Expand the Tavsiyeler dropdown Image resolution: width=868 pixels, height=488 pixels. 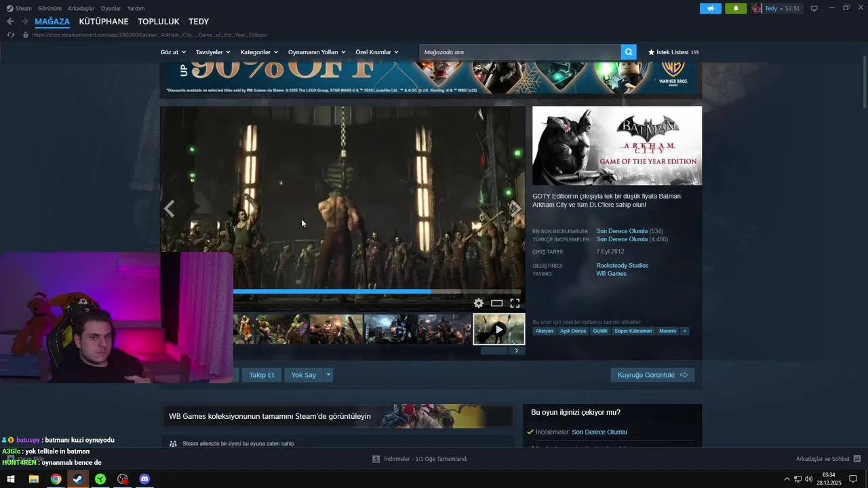pos(213,52)
